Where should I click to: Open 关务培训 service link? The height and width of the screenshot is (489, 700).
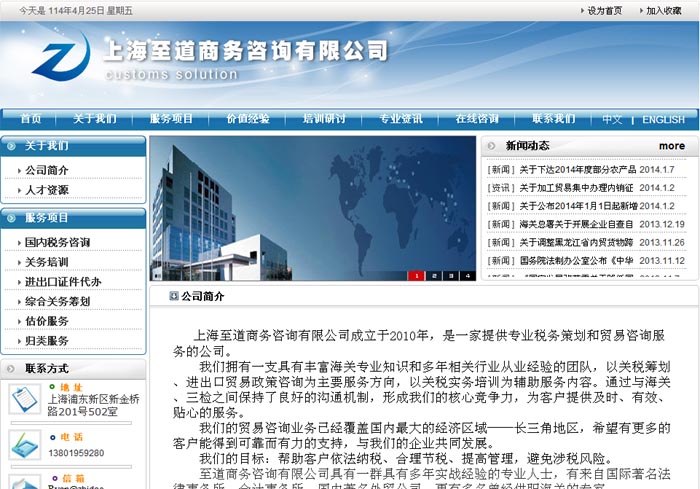pyautogui.click(x=46, y=262)
